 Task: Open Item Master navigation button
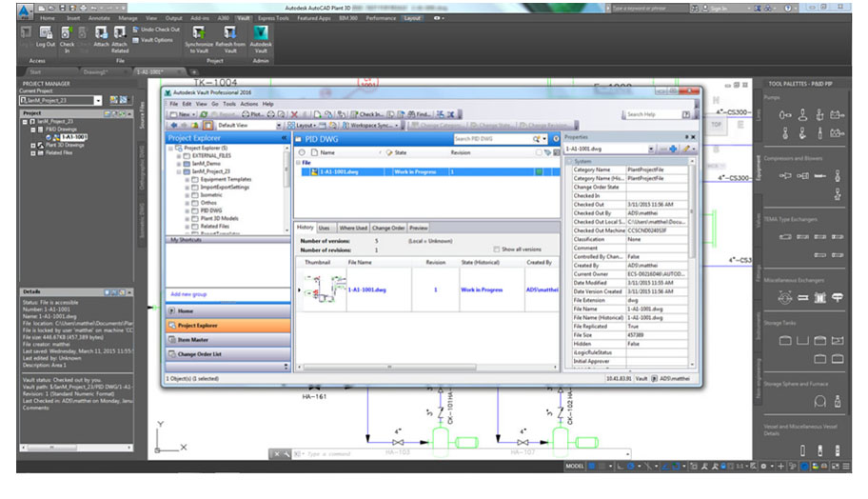tap(228, 340)
